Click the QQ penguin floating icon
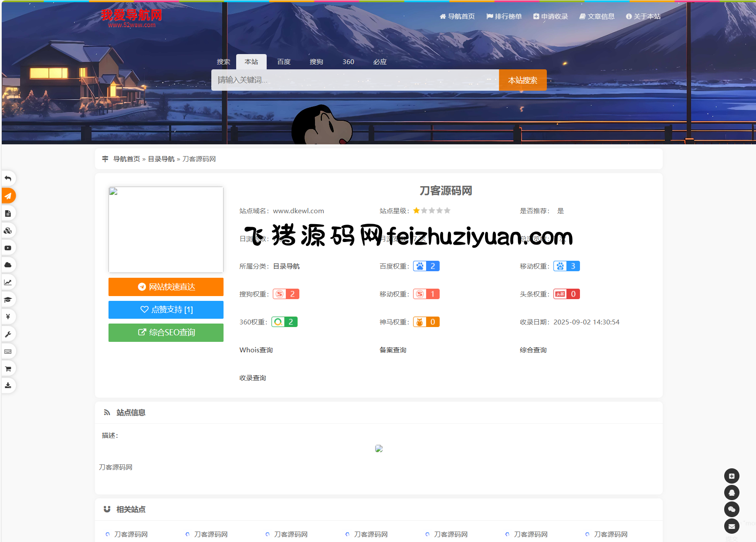The height and width of the screenshot is (542, 756). coord(732,493)
